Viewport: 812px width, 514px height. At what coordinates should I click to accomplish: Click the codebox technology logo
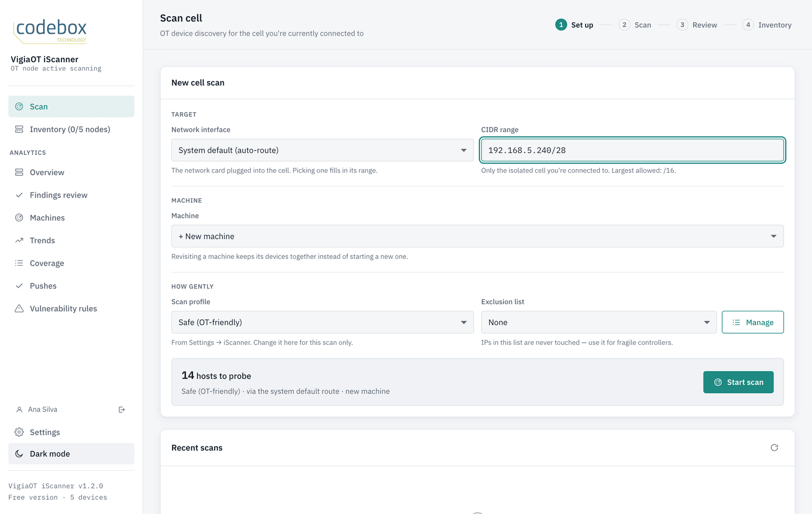[50, 30]
